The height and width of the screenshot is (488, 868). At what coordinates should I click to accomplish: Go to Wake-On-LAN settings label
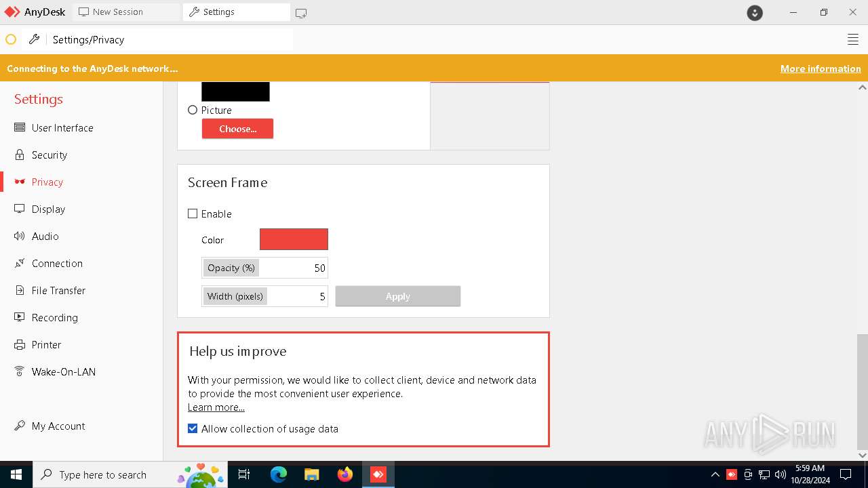click(64, 371)
